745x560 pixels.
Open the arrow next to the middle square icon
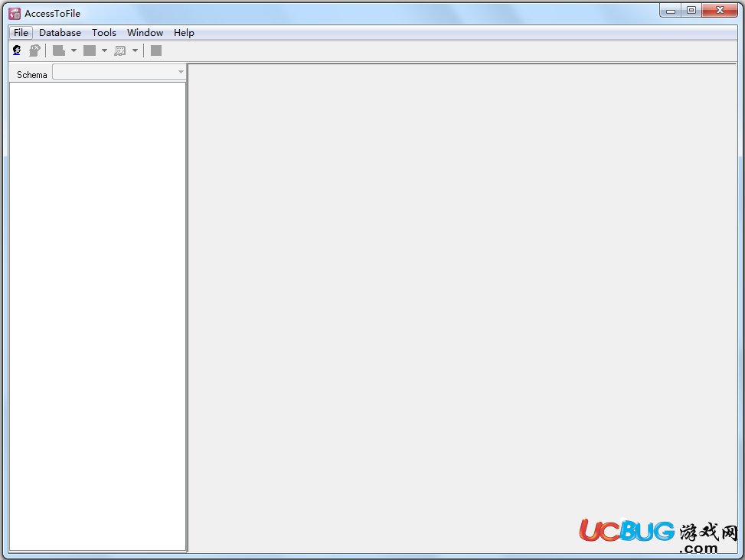point(105,50)
